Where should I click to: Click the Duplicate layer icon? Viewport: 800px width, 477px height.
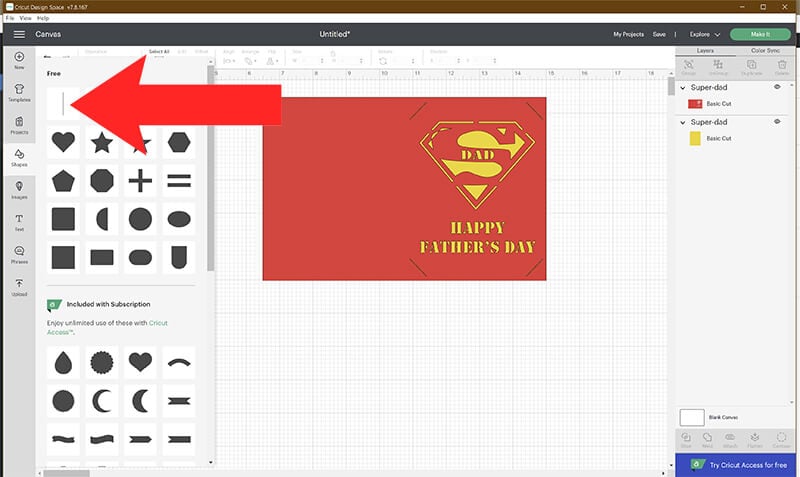click(x=752, y=67)
